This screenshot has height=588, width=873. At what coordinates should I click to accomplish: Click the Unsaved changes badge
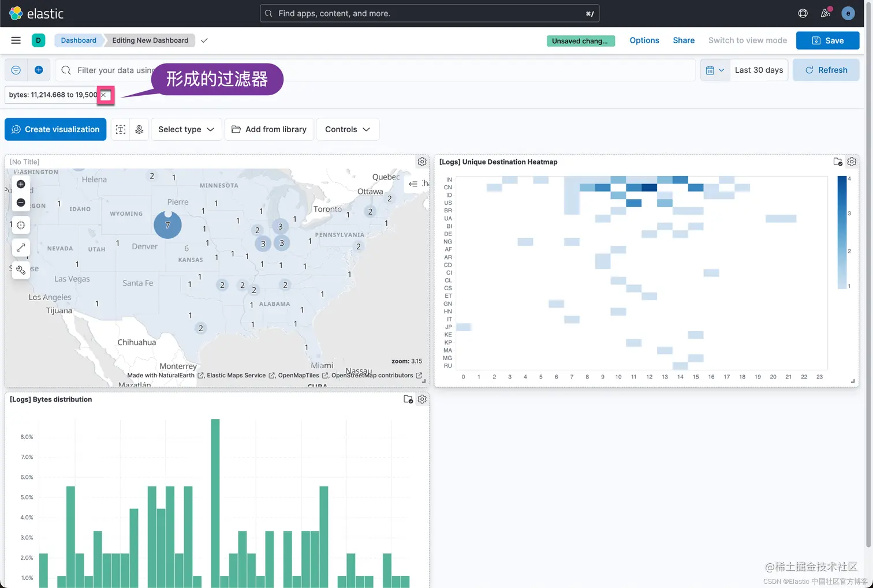coord(580,41)
